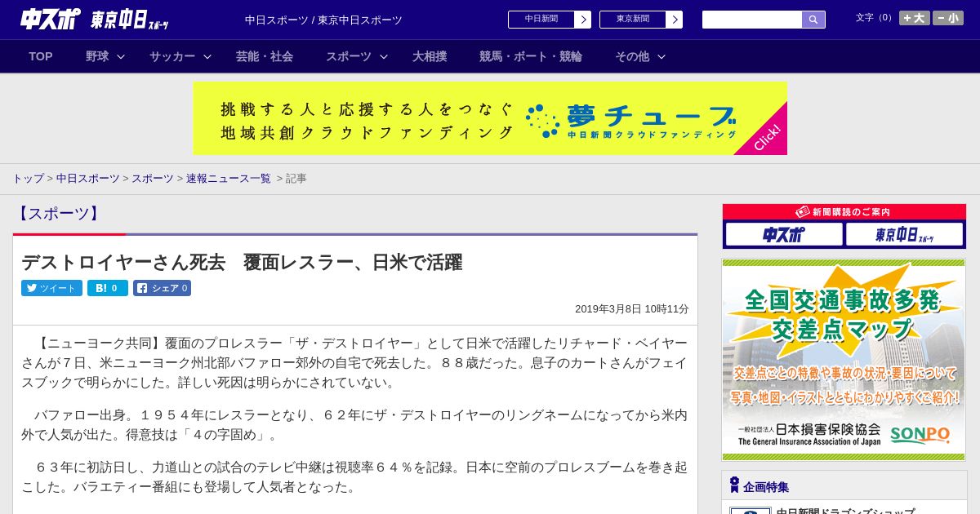Open the 野球 navigation menu

point(97,56)
